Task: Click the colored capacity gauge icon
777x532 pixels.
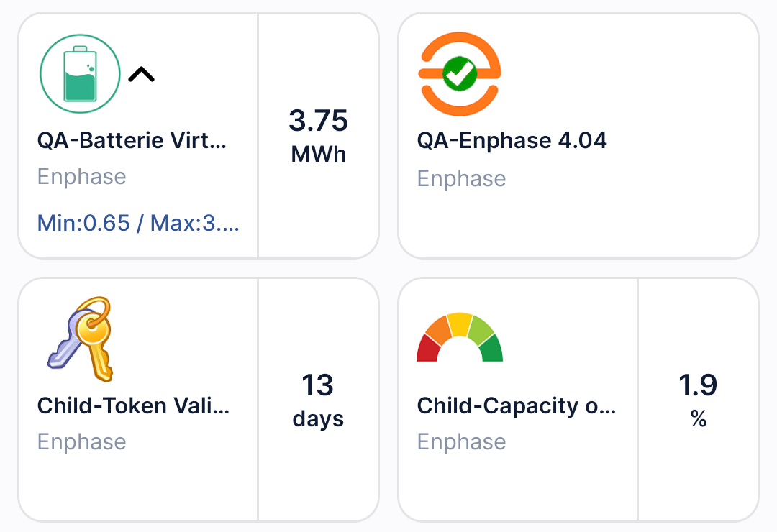Action: click(x=460, y=337)
